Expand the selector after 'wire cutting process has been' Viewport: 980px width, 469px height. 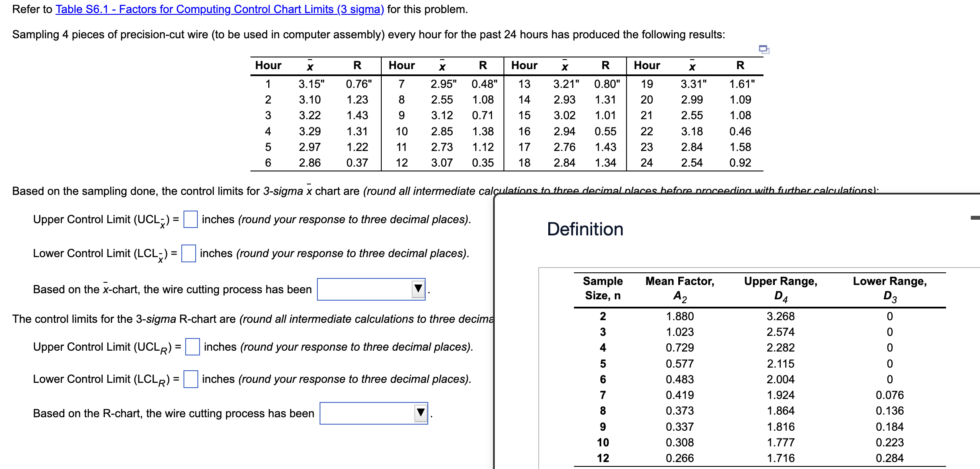coord(371,288)
